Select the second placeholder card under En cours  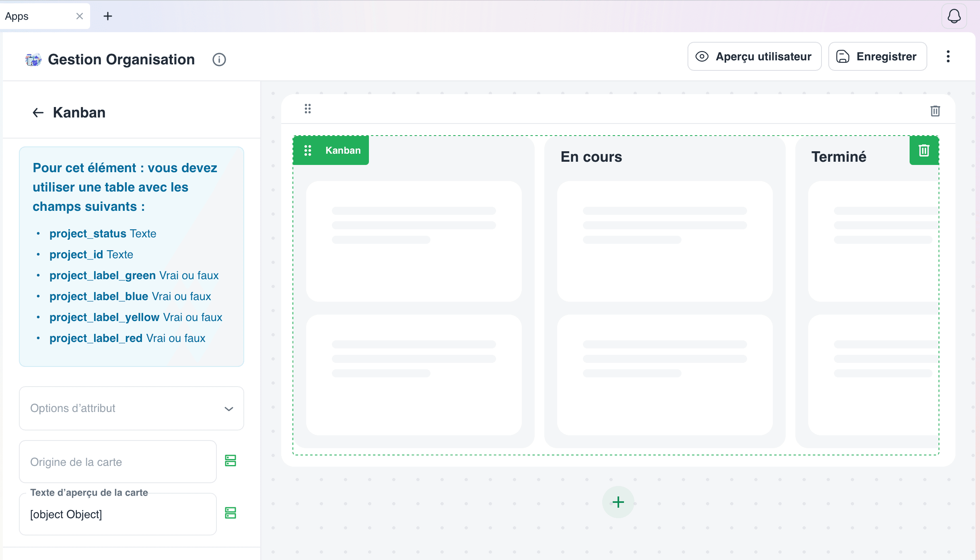tap(665, 375)
